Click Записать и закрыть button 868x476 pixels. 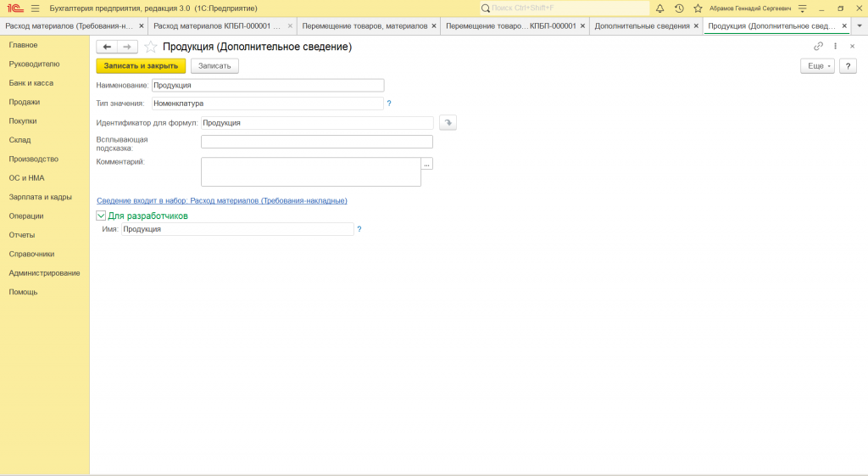[x=142, y=66]
